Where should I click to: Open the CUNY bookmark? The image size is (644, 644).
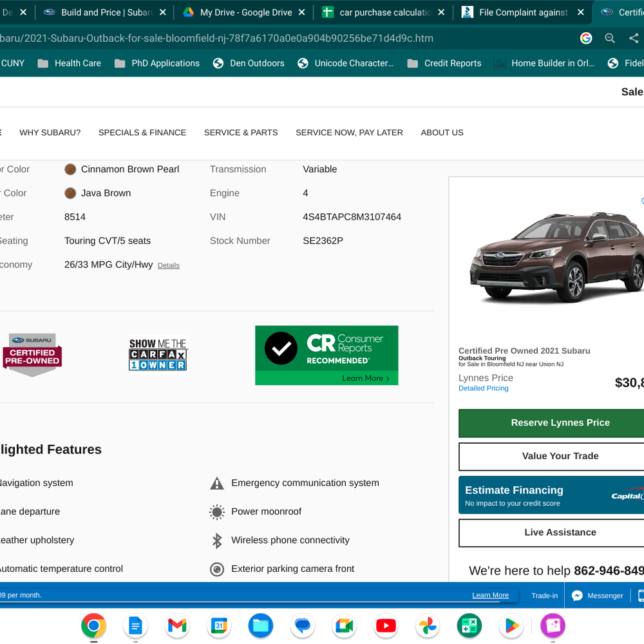coord(12,63)
